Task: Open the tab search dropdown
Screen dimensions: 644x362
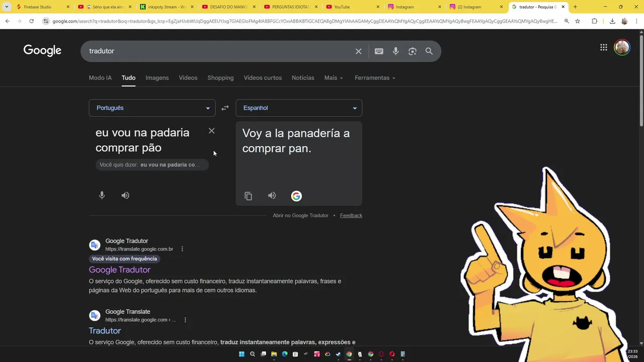Action: coord(7,7)
